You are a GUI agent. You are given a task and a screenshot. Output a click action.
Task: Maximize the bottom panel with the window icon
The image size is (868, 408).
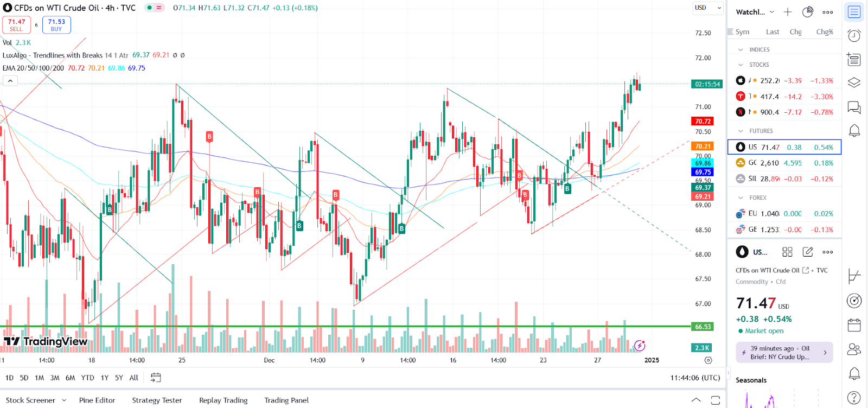click(x=716, y=400)
